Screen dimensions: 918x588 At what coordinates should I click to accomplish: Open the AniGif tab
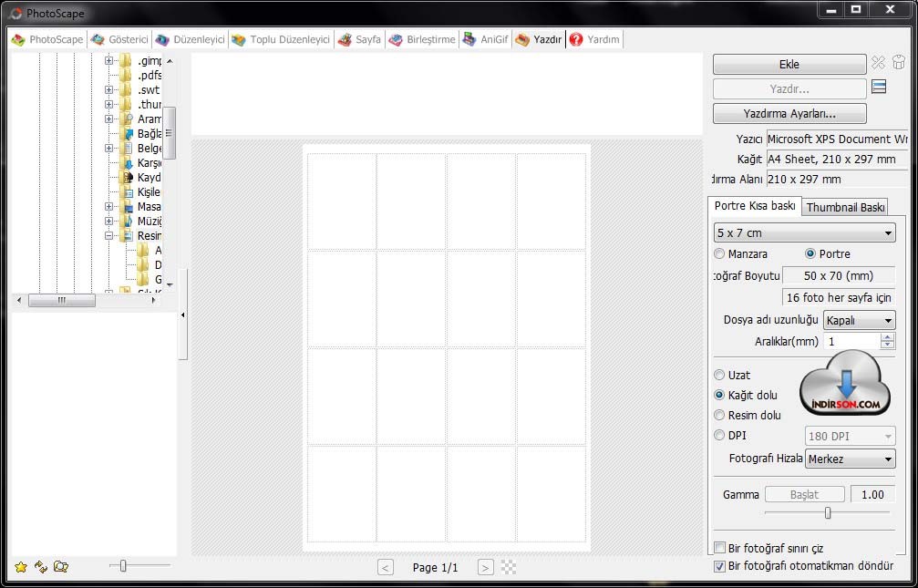click(x=485, y=40)
